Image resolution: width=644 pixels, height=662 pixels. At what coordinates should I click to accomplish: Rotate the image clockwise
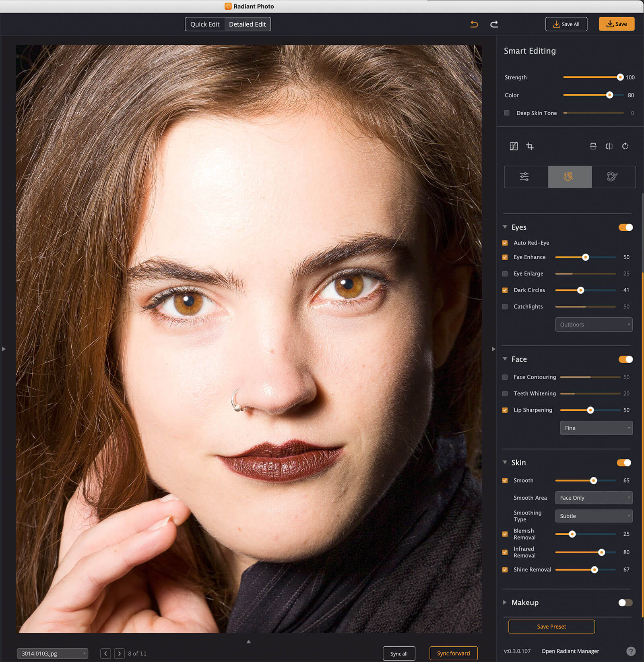[625, 146]
